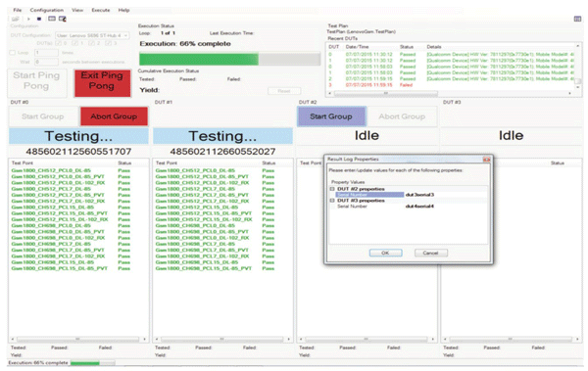Click Test Point column header in DUT #0 list
The width and height of the screenshot is (588, 371).
[x=23, y=163]
